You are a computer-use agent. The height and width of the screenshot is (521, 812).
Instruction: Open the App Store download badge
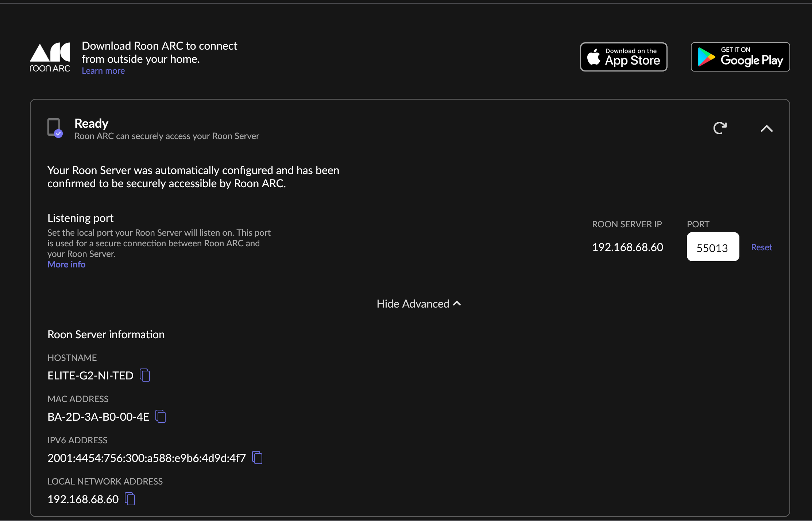pyautogui.click(x=624, y=57)
